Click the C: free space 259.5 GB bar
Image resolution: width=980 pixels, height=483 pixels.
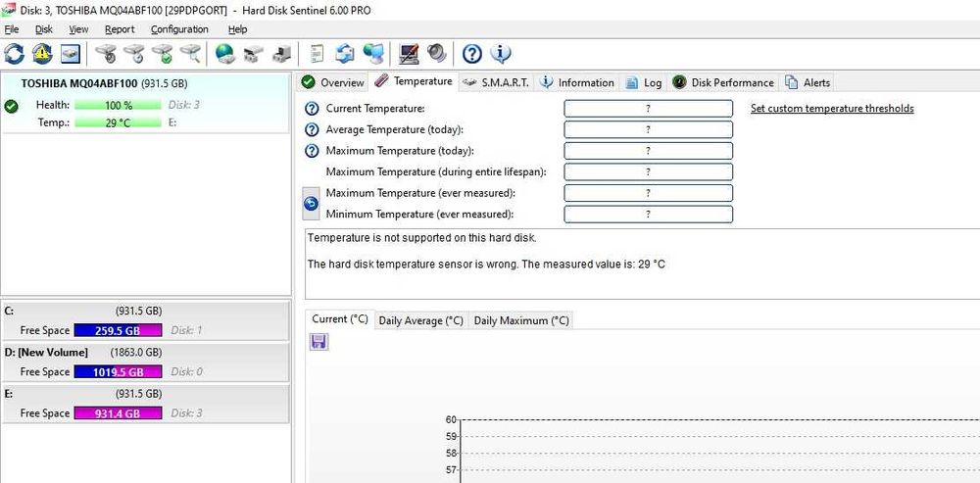tap(119, 330)
